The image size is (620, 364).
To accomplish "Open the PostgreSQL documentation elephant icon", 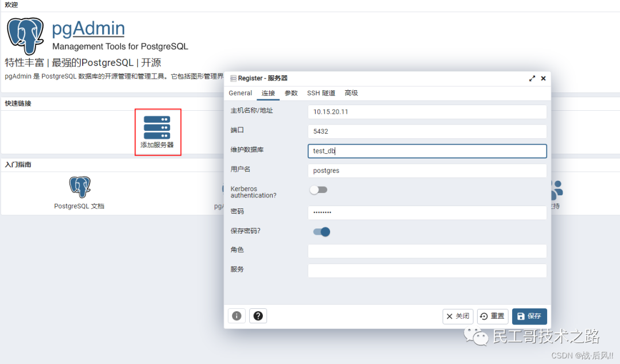I will click(80, 187).
